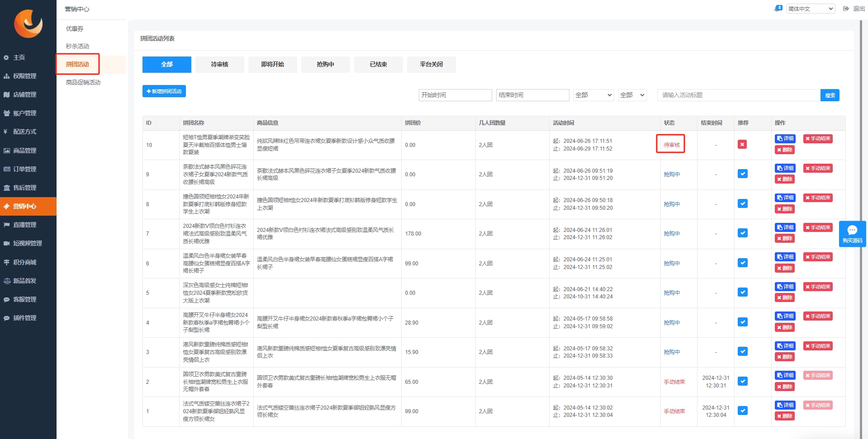Switch to the 已结束 tab

(379, 64)
